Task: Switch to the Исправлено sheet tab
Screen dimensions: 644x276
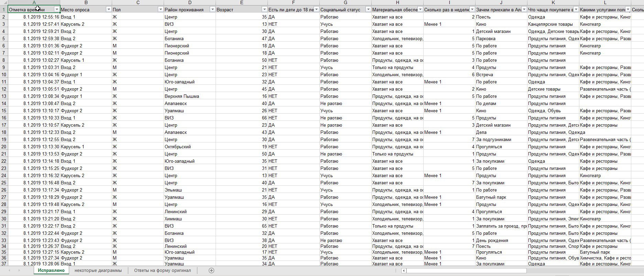Action: pyautogui.click(x=51, y=271)
